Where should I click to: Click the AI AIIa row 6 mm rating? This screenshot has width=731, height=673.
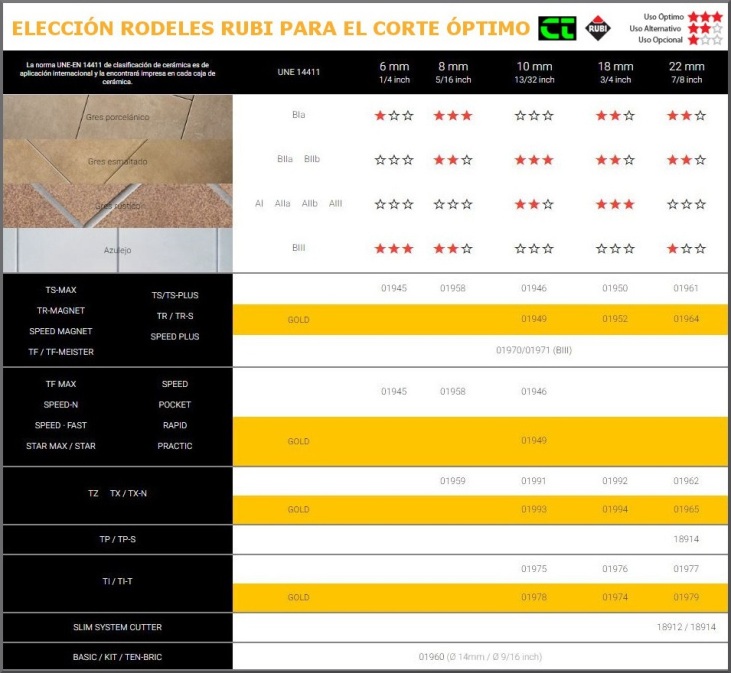click(x=394, y=204)
